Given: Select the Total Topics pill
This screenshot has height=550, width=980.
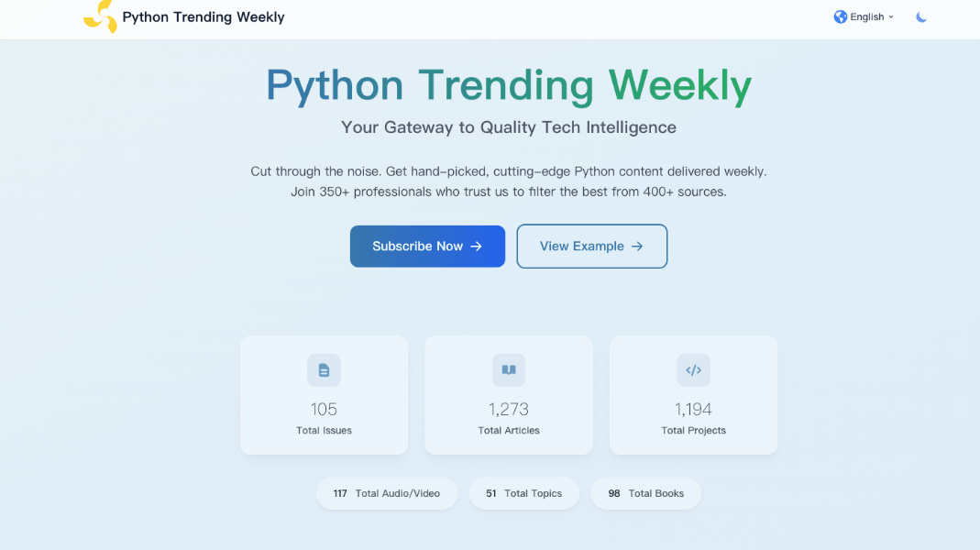Looking at the screenshot, I should coord(523,493).
